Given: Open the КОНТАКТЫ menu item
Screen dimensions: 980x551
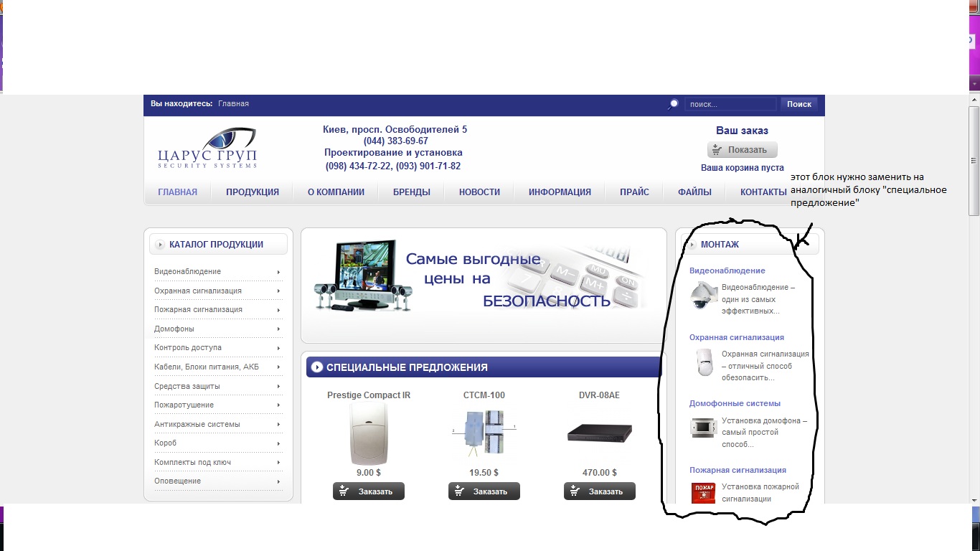Looking at the screenshot, I should tap(764, 192).
